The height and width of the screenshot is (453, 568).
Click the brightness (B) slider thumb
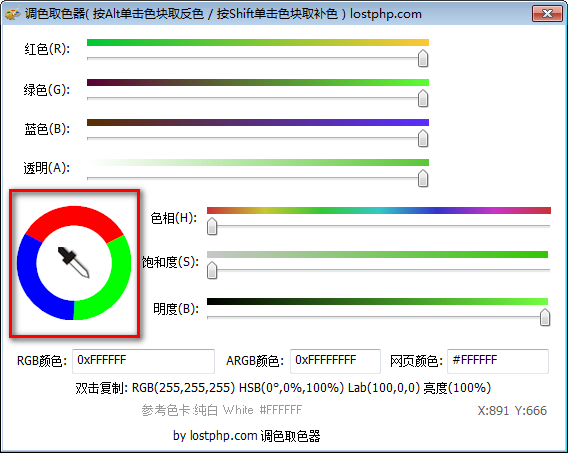pyautogui.click(x=545, y=318)
